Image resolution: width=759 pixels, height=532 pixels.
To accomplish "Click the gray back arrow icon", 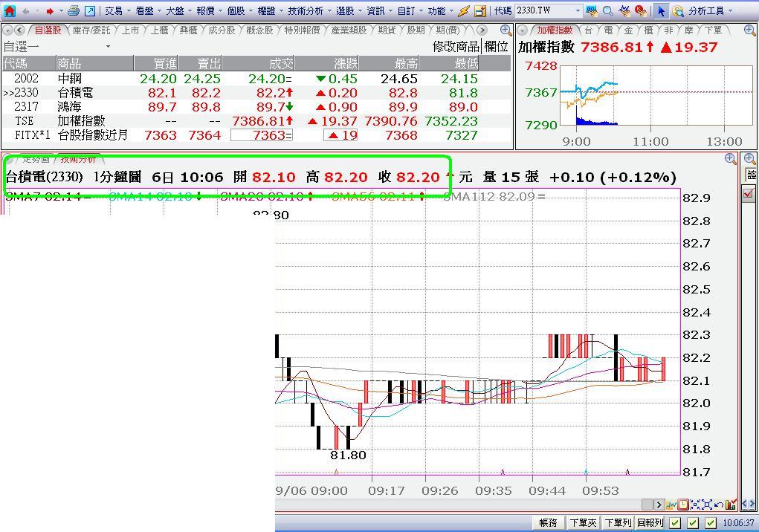I will (x=26, y=10).
